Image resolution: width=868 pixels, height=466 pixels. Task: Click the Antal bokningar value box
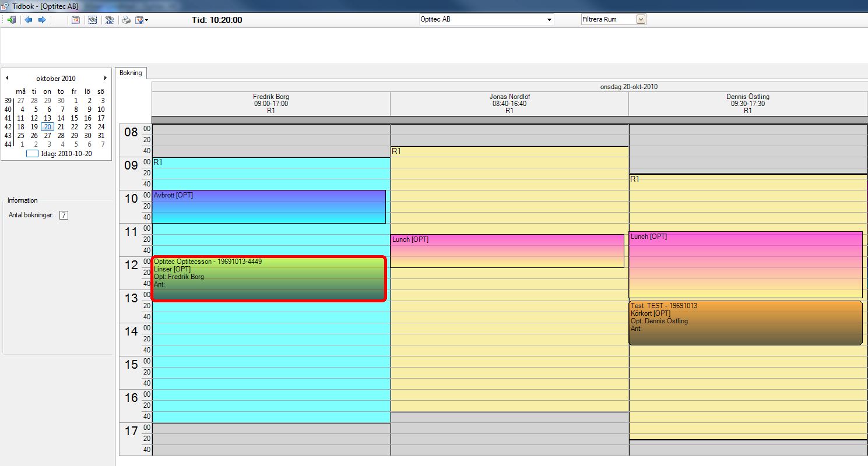pyautogui.click(x=64, y=216)
